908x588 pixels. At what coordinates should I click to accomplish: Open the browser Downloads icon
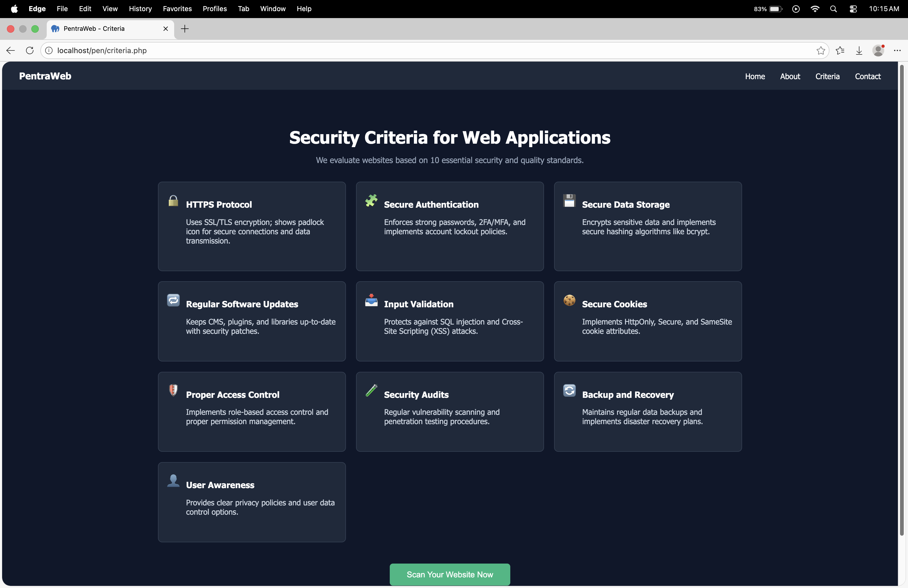[x=859, y=50]
